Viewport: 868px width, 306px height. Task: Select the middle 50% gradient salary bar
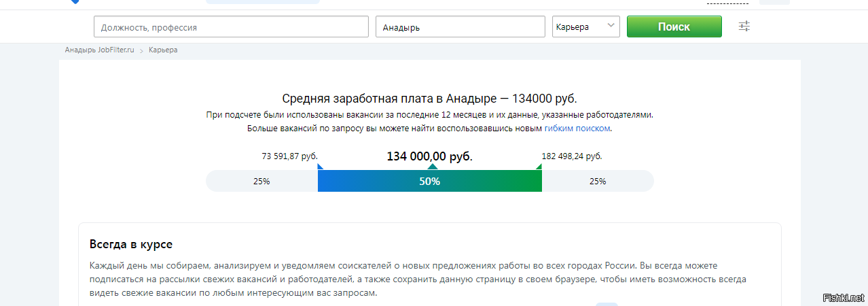point(429,182)
